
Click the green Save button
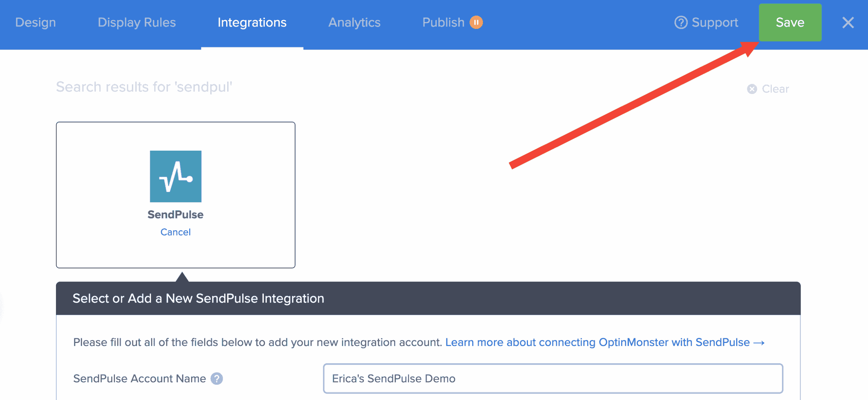click(790, 22)
